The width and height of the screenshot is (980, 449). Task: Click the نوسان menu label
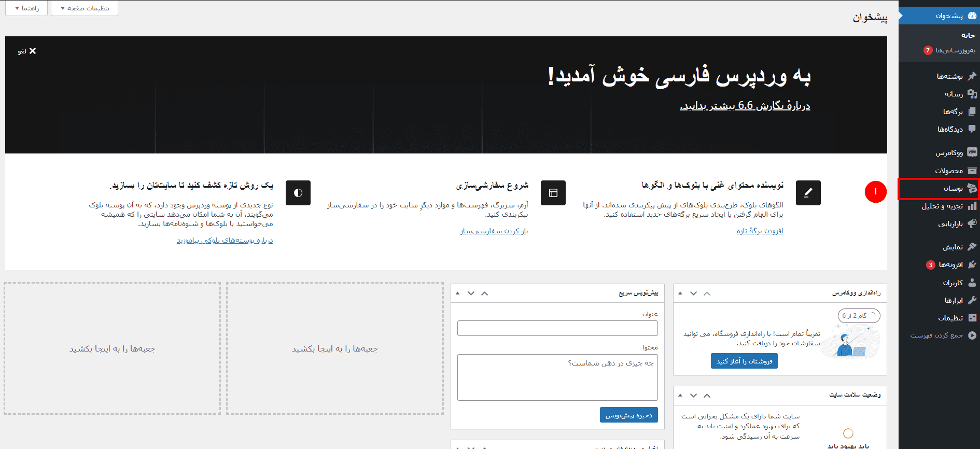953,188
